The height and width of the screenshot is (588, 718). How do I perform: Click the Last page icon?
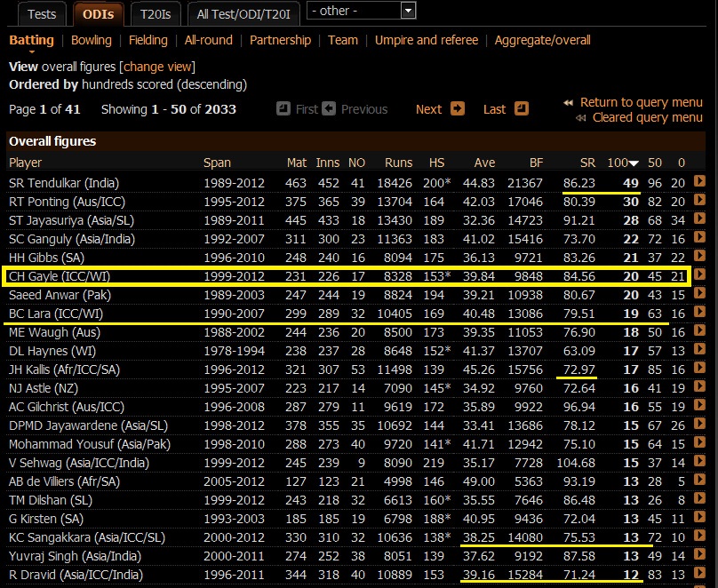pos(522,108)
